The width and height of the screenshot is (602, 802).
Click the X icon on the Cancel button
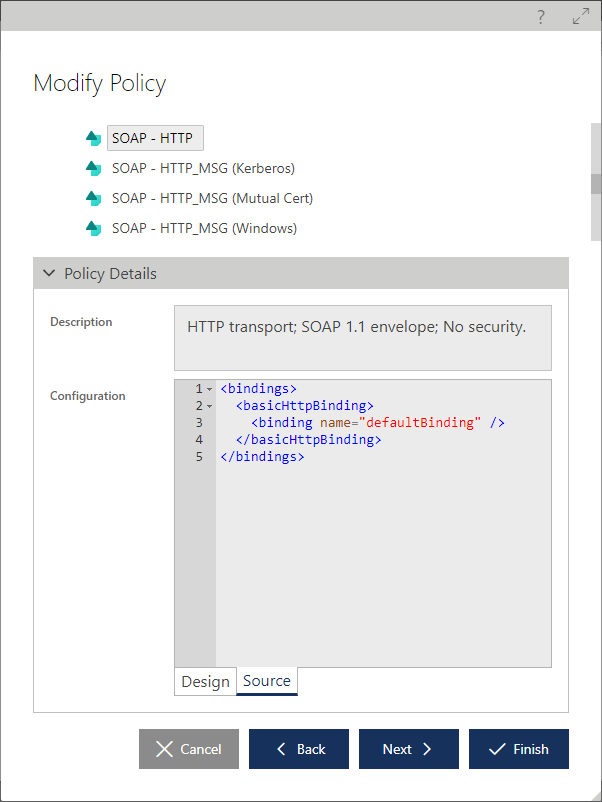(x=164, y=749)
